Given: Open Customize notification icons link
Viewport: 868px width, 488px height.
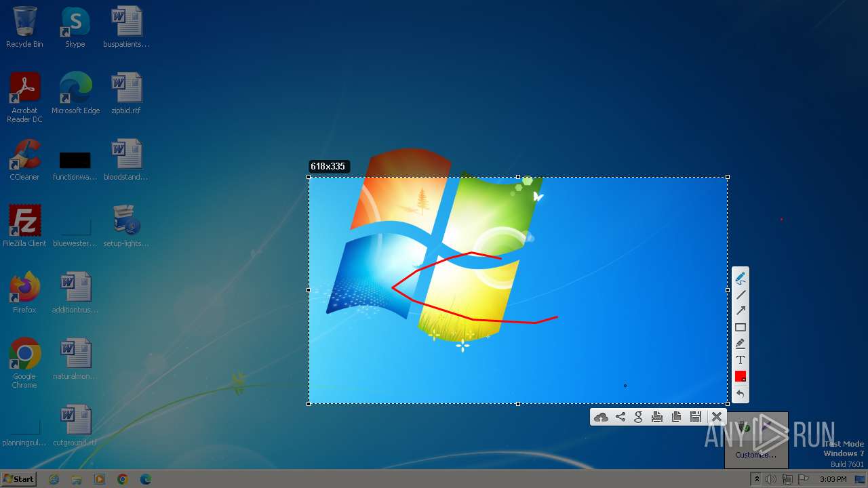Looking at the screenshot, I should [x=755, y=455].
